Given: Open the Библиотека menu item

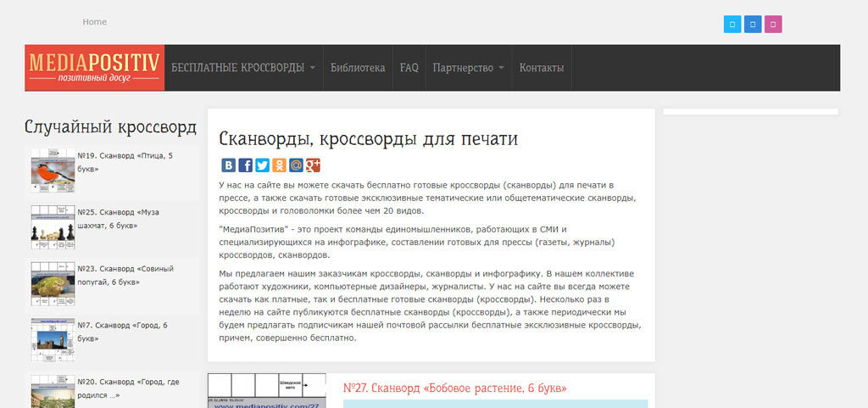Looking at the screenshot, I should (358, 68).
